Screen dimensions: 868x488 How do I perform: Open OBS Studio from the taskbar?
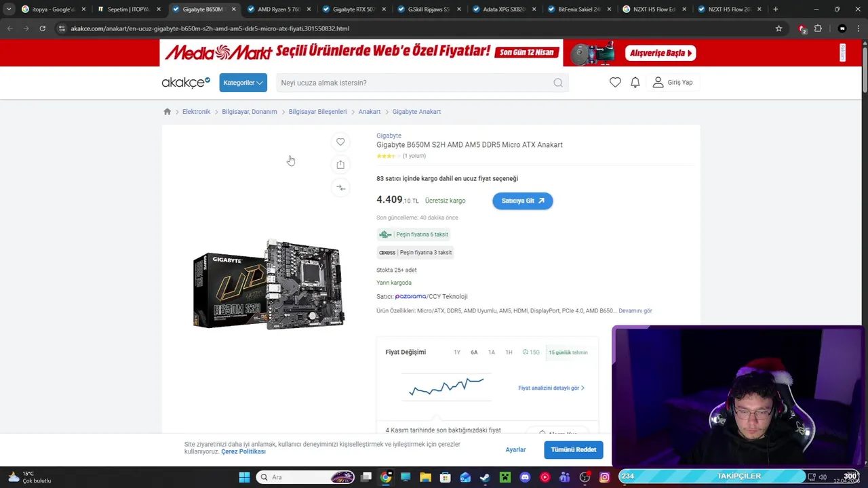[585, 477]
